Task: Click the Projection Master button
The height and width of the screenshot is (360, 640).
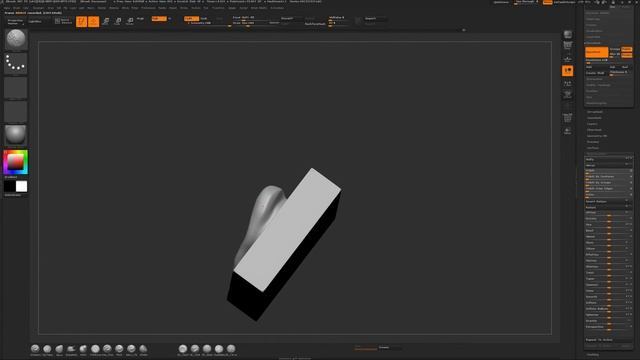Action: [16, 22]
